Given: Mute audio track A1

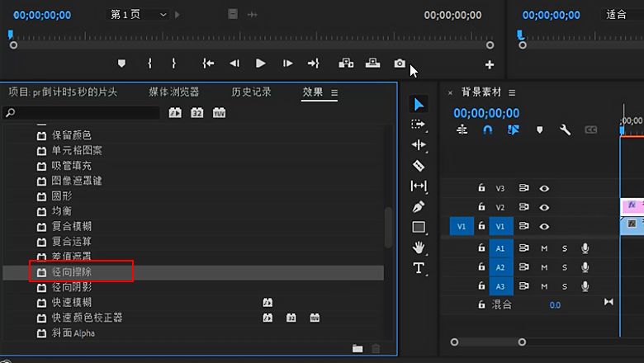Looking at the screenshot, I should coord(544,248).
